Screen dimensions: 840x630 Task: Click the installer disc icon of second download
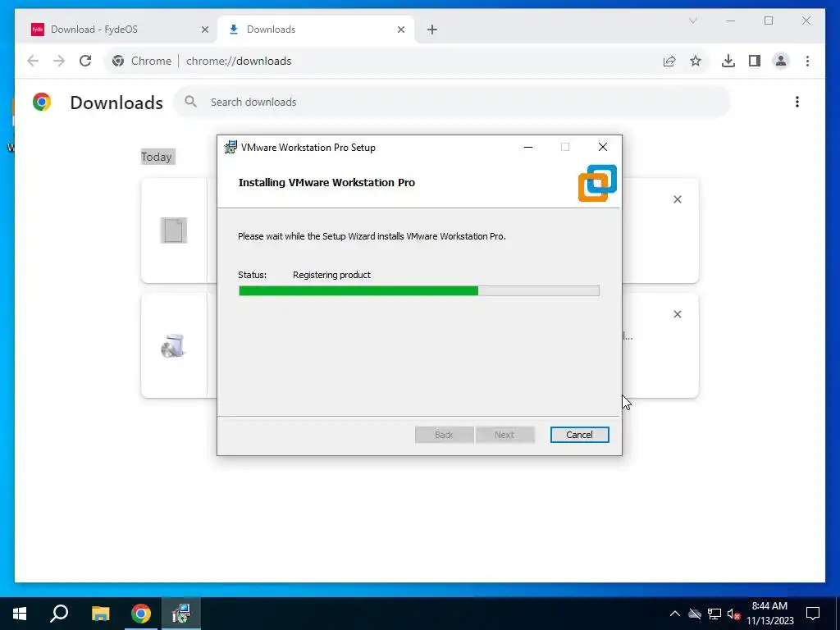(173, 345)
